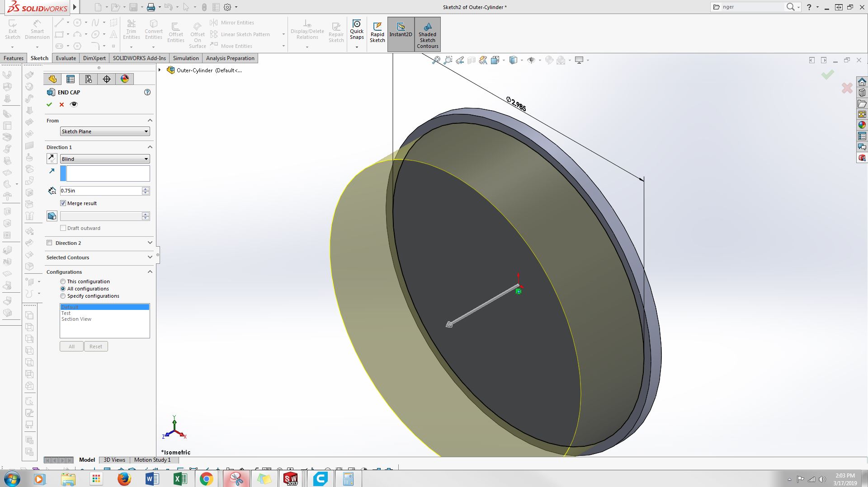Click Move Entities tool
This screenshot has width=868, height=487.
click(231, 46)
